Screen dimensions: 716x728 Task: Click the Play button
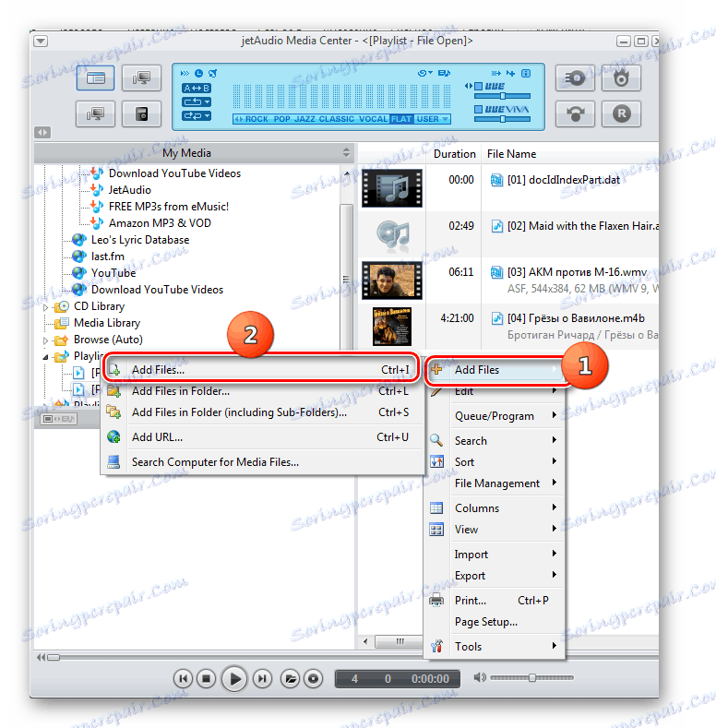point(234,679)
